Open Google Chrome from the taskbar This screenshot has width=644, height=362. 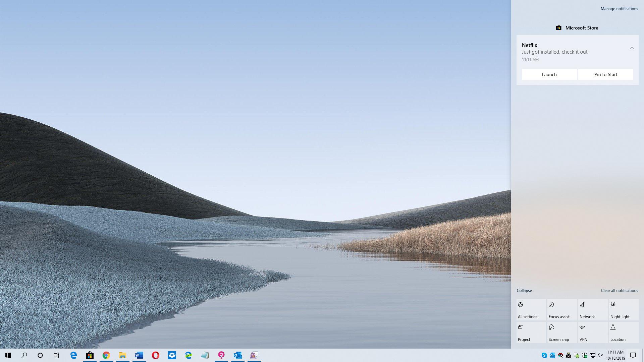pos(106,355)
